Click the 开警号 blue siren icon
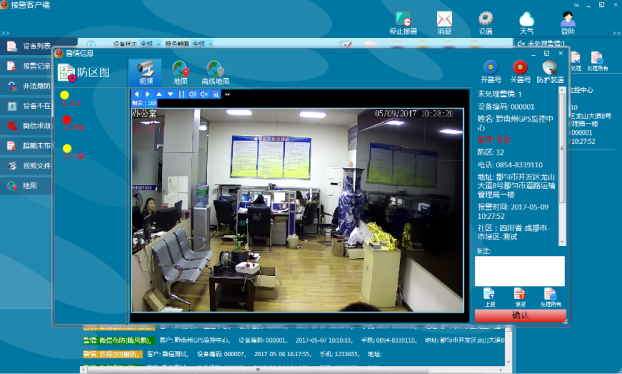 491,67
